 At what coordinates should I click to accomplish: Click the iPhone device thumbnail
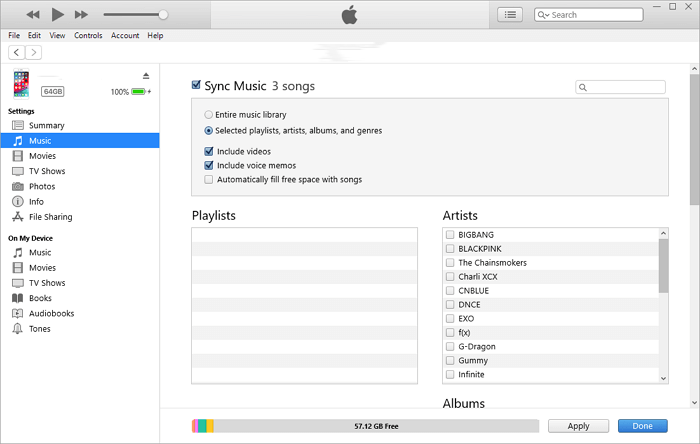tap(21, 83)
